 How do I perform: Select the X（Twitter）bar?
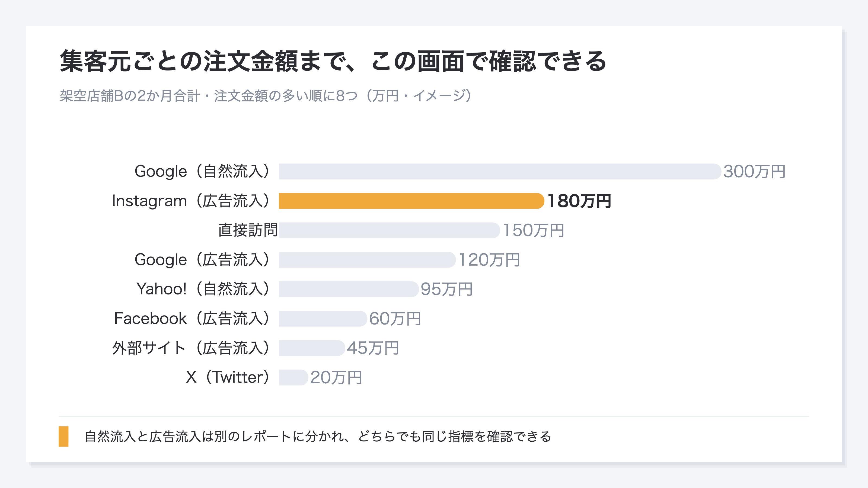click(x=293, y=378)
